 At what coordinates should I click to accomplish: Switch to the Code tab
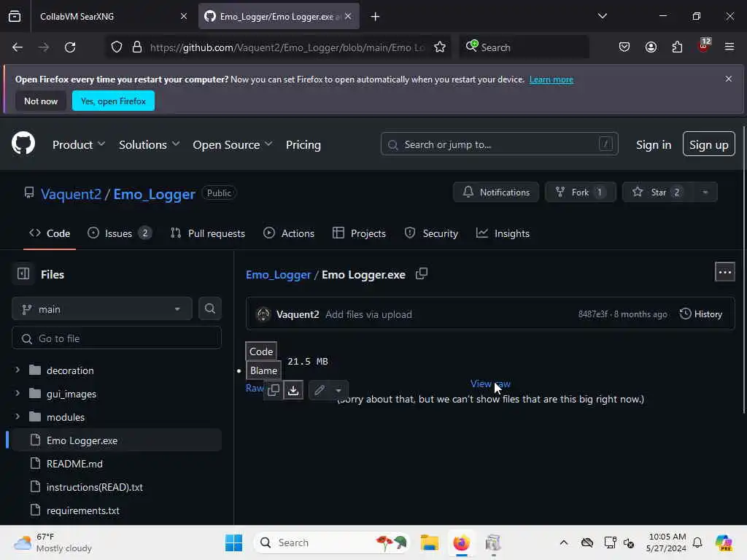50,233
